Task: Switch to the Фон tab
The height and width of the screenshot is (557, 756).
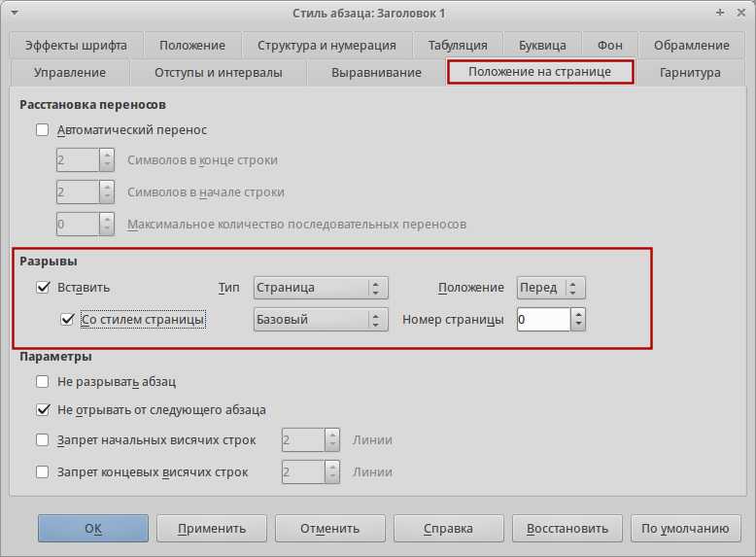Action: [x=610, y=46]
